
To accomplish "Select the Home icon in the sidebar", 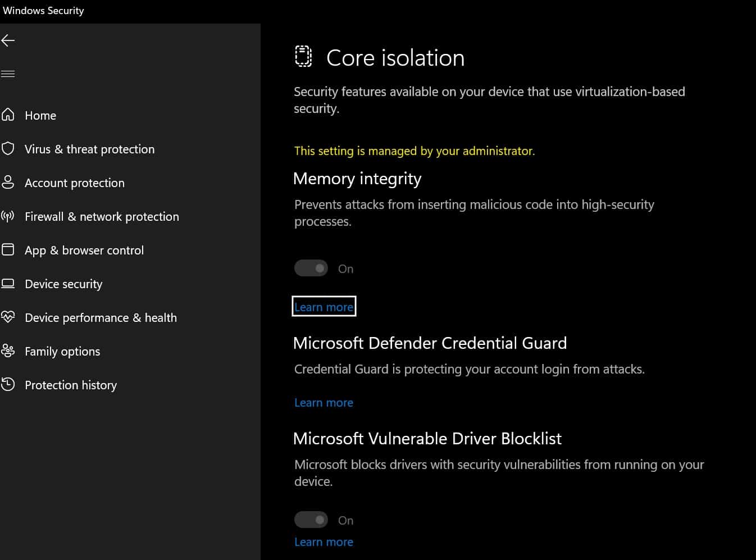I will 8,115.
